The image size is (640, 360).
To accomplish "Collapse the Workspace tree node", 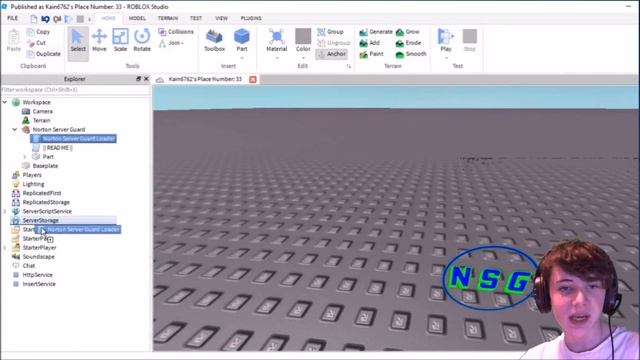I will coord(5,102).
